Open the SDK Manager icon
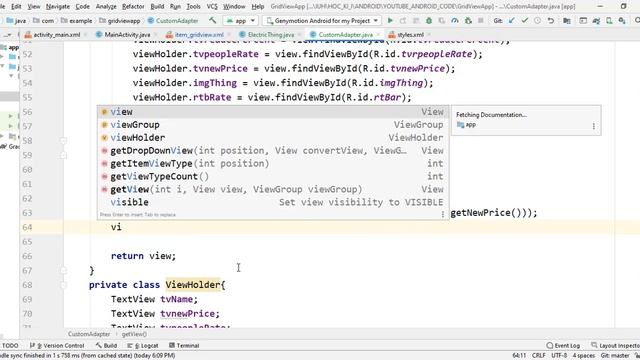 coord(622,20)
